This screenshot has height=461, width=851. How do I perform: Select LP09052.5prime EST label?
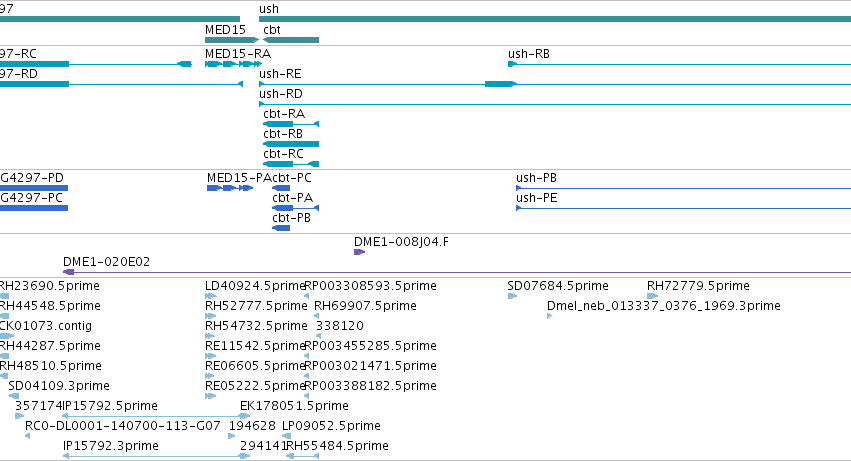331,426
